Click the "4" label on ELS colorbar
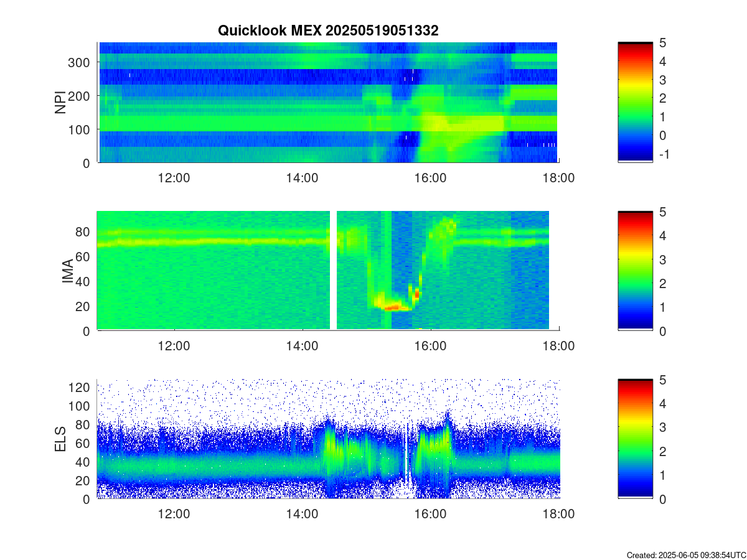747x560 pixels. (x=662, y=403)
